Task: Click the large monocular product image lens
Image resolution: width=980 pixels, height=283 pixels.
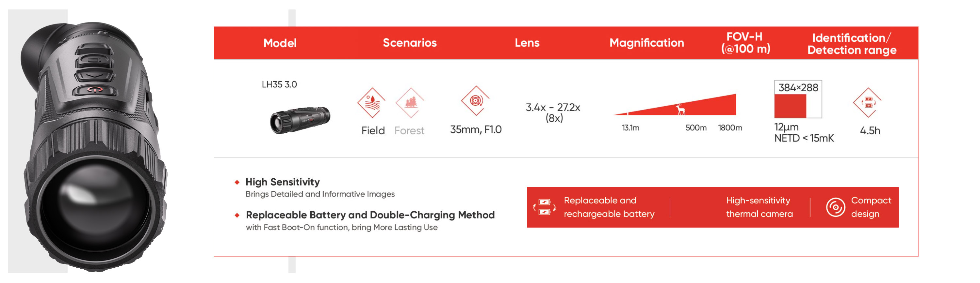Action: 95,207
